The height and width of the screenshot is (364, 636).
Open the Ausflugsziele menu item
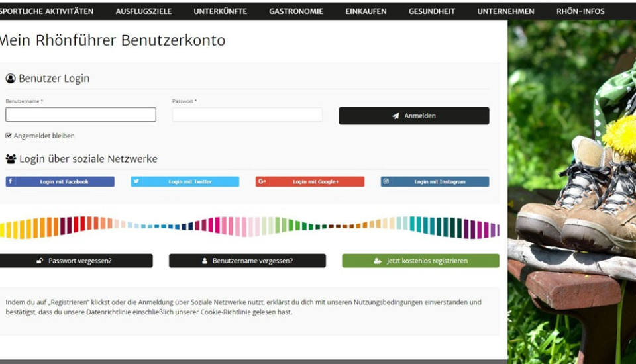(x=144, y=11)
